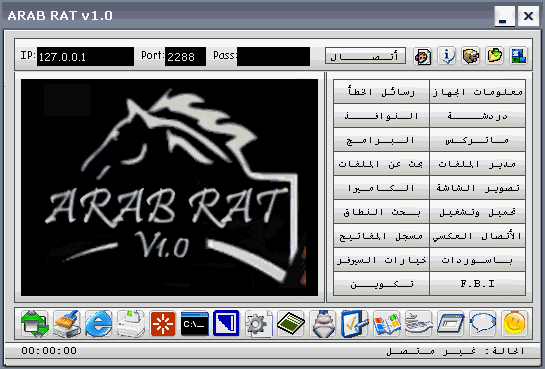The image size is (545, 369).
Task: Click the مسجل المفاتيح button
Action: pyautogui.click(x=381, y=236)
